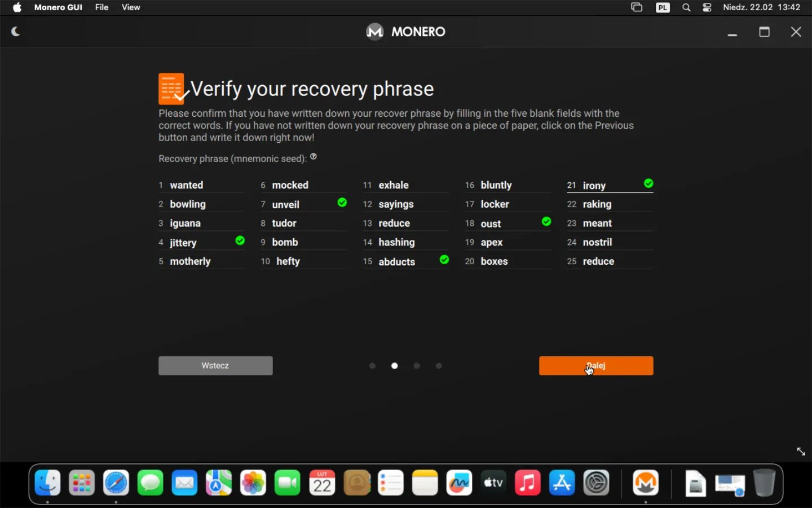Open the Monero GUI menu
Viewport: 812px width, 508px height.
coord(58,7)
